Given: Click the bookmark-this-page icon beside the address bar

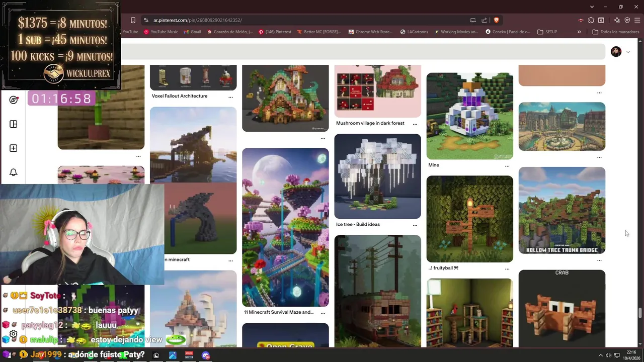Looking at the screenshot, I should (133, 20).
